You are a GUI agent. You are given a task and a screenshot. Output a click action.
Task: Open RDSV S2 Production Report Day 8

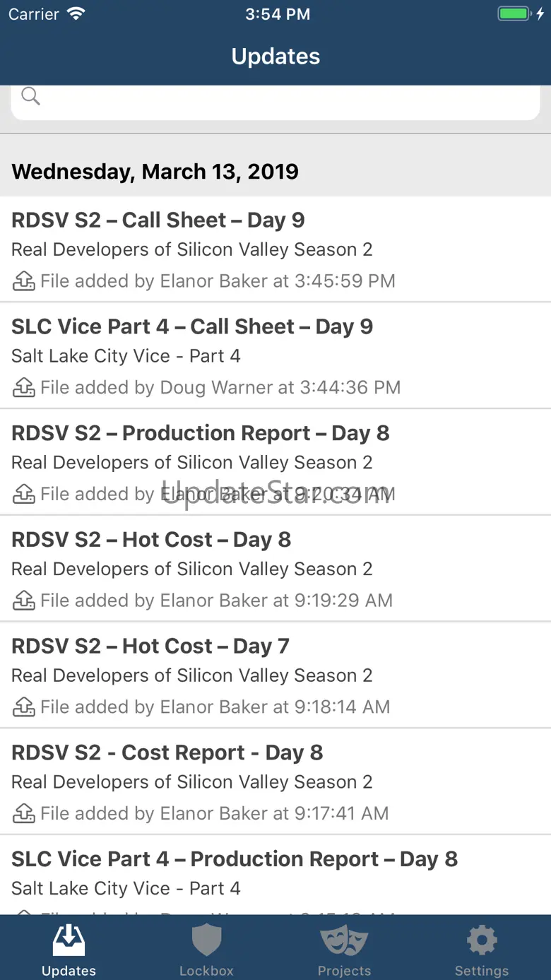(275, 463)
